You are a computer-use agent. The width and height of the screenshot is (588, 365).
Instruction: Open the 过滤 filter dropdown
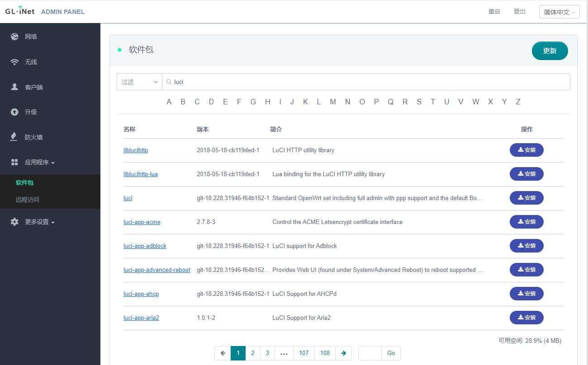(139, 82)
